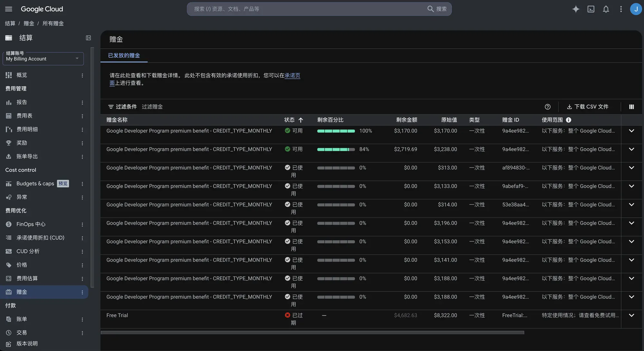Click the horizontal table scrollbar
644x351 pixels.
click(x=312, y=332)
